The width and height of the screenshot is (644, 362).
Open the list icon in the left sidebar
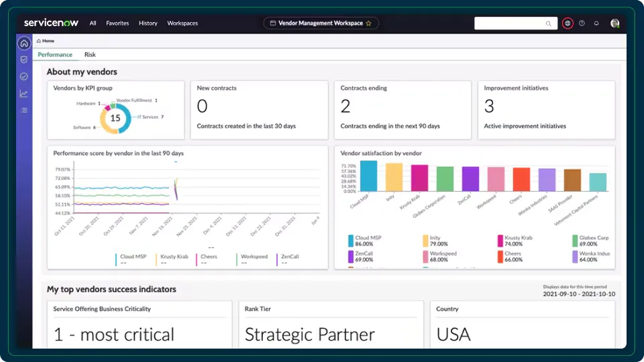[24, 110]
